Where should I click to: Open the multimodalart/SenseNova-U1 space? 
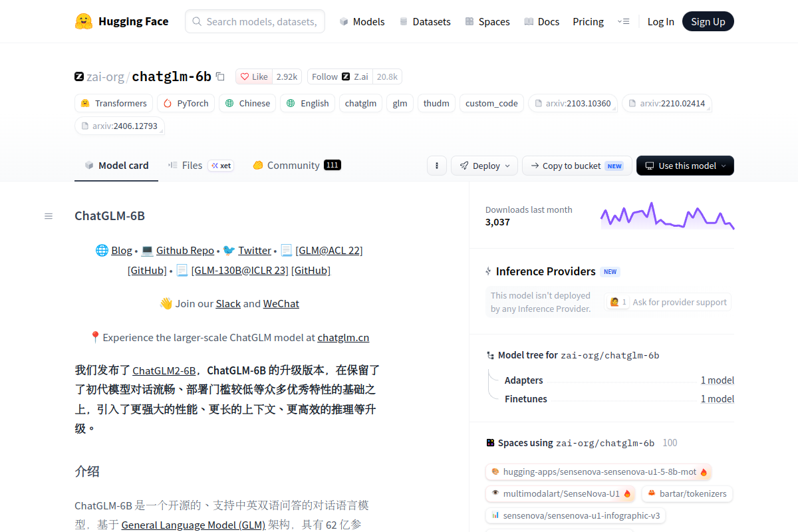click(x=561, y=493)
